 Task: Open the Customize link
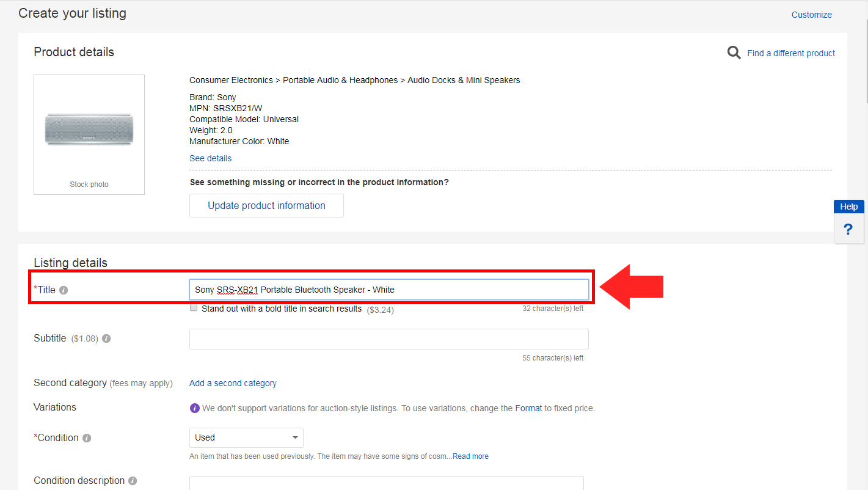tap(811, 15)
